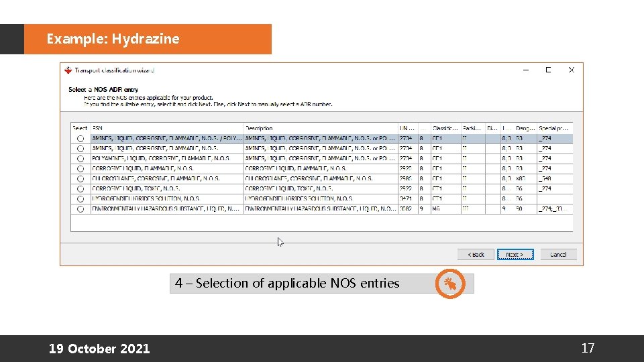
Task: Go back with the Back button
Action: (x=476, y=255)
